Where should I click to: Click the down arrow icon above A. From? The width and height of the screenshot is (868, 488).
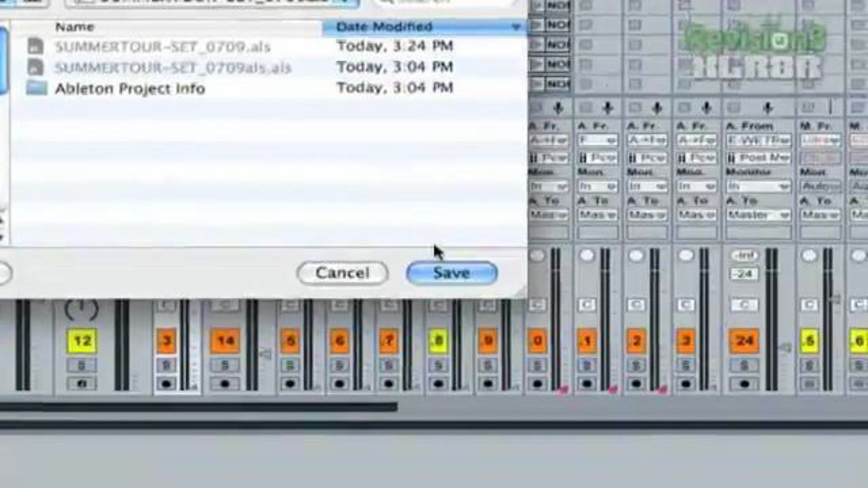(767, 108)
